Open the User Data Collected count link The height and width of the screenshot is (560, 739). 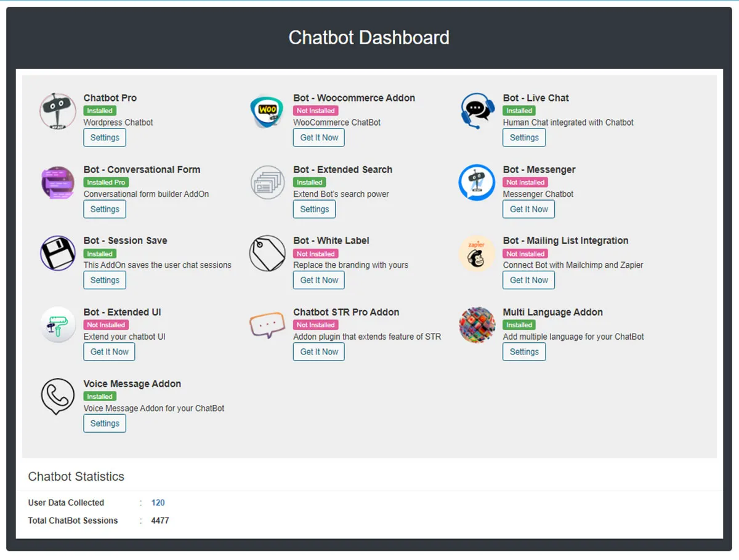pyautogui.click(x=158, y=503)
